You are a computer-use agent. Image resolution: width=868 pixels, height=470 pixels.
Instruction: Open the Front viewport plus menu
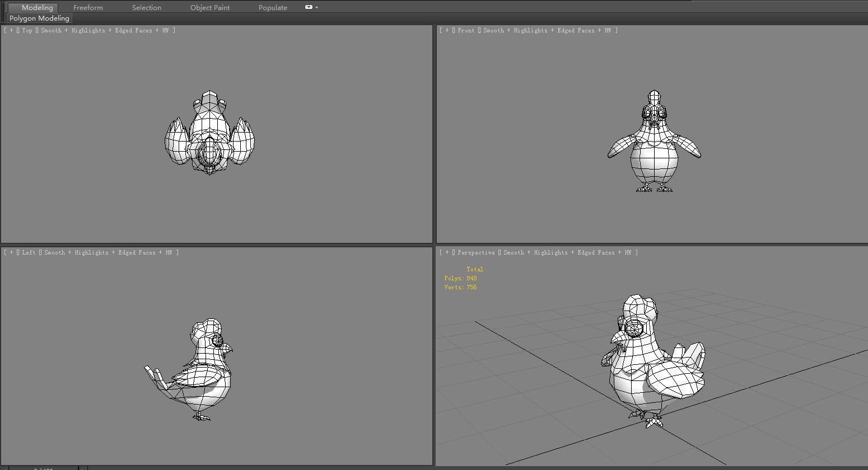pos(447,30)
